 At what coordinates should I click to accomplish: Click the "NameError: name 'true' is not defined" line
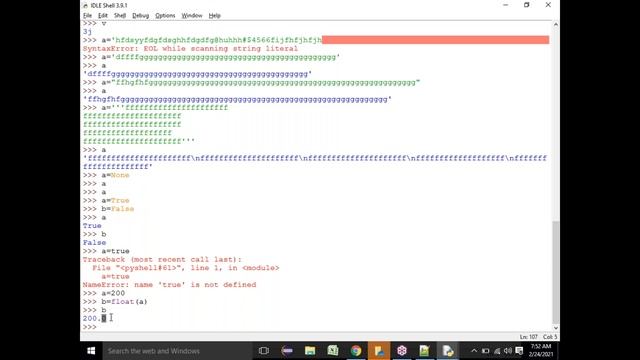(x=169, y=285)
